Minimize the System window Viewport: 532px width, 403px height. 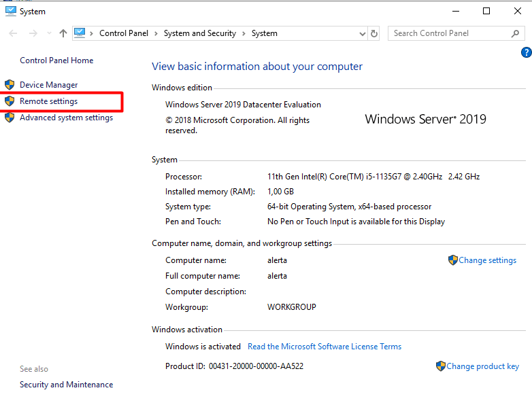[x=456, y=11]
